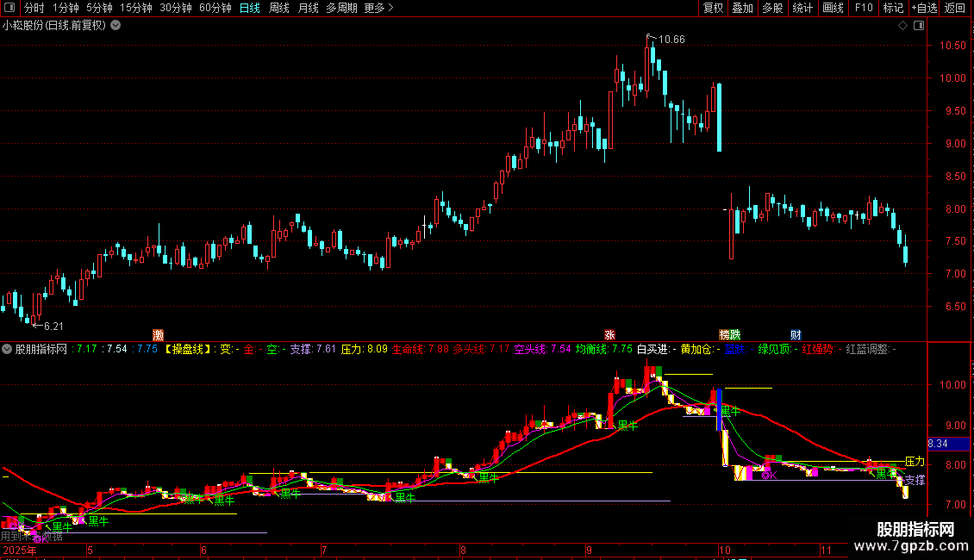Click the diamond icon above price axis
The height and width of the screenshot is (560, 974).
[x=902, y=26]
